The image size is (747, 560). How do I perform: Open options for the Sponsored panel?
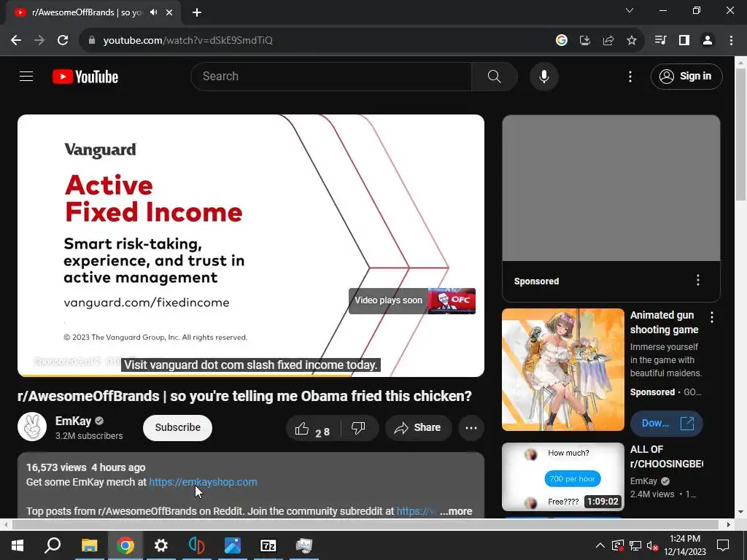click(x=698, y=281)
